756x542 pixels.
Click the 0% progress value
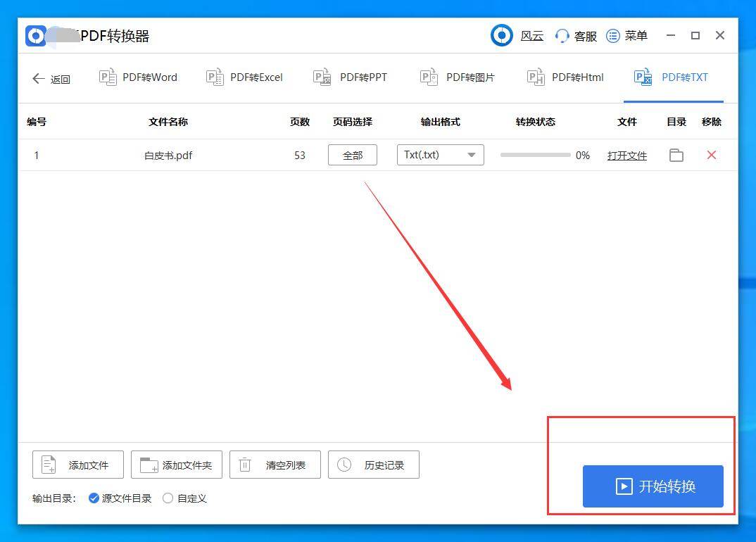[582, 156]
